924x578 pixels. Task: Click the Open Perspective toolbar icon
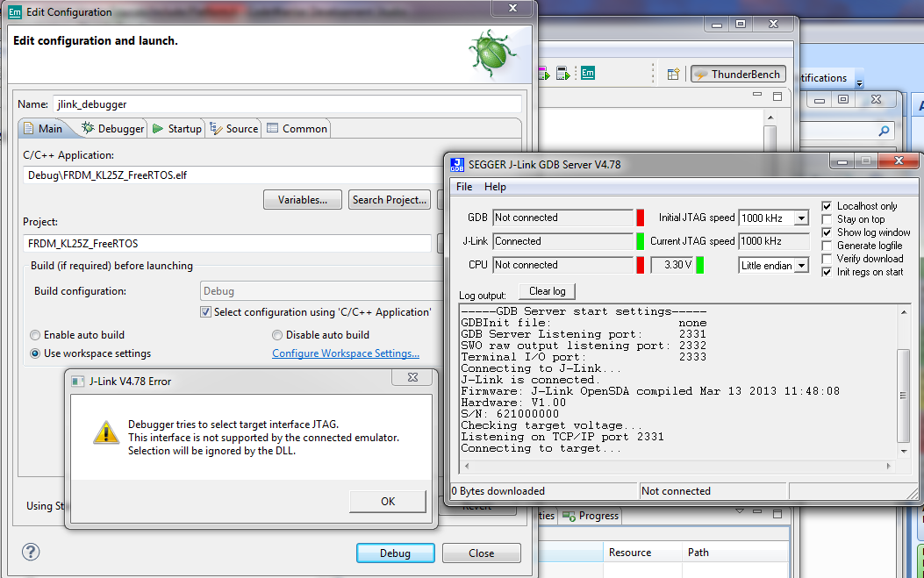point(674,75)
